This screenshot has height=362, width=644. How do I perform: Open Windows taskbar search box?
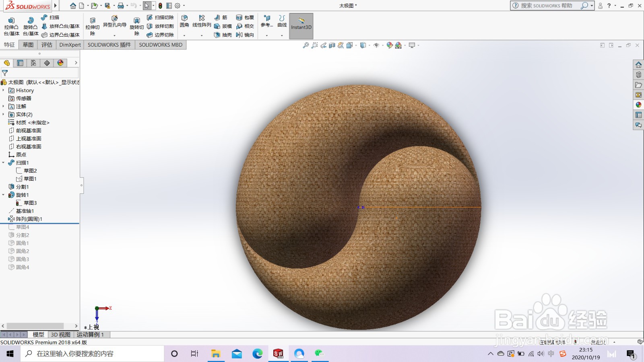coord(93,354)
